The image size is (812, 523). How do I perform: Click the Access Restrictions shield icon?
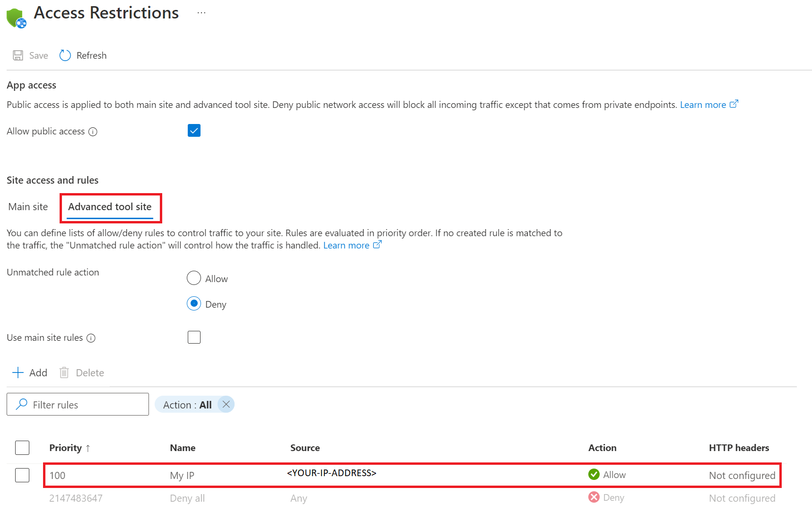coord(16,18)
